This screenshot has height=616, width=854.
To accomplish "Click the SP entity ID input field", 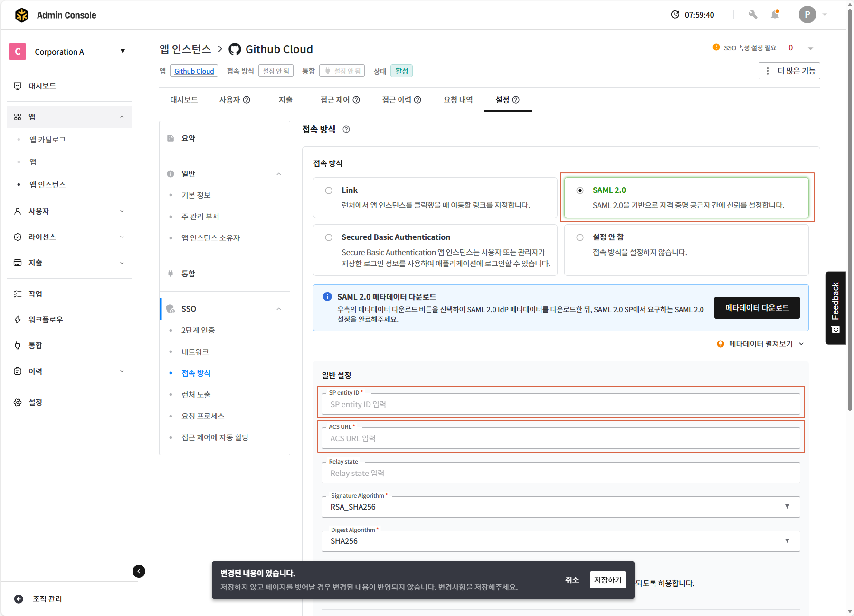I will click(560, 404).
